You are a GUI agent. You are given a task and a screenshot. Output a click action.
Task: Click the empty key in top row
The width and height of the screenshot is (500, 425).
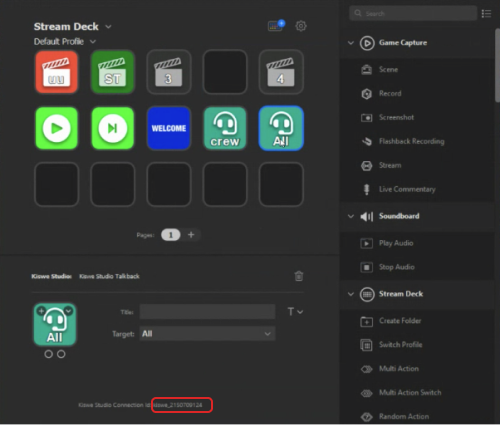pos(225,72)
